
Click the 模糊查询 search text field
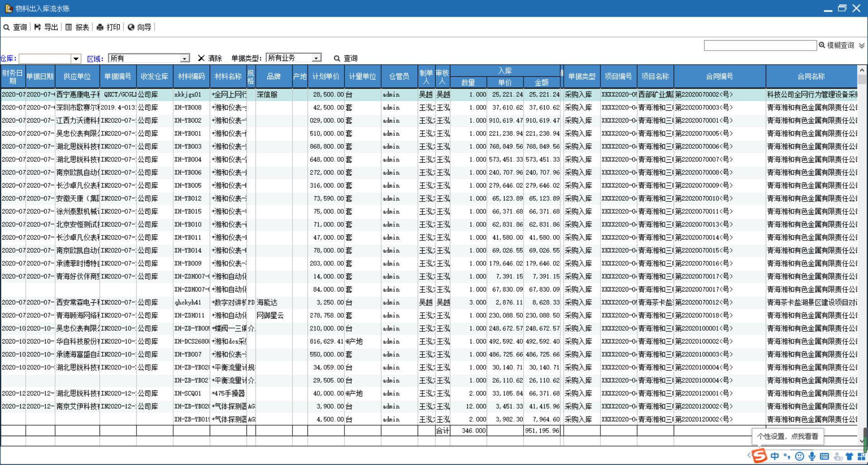(760, 45)
